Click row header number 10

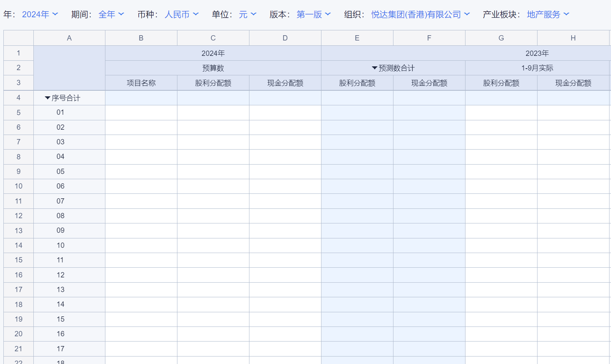18,186
